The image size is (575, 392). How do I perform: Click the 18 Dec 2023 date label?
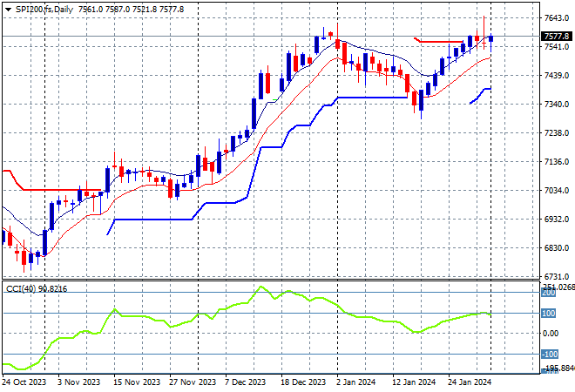click(x=305, y=382)
